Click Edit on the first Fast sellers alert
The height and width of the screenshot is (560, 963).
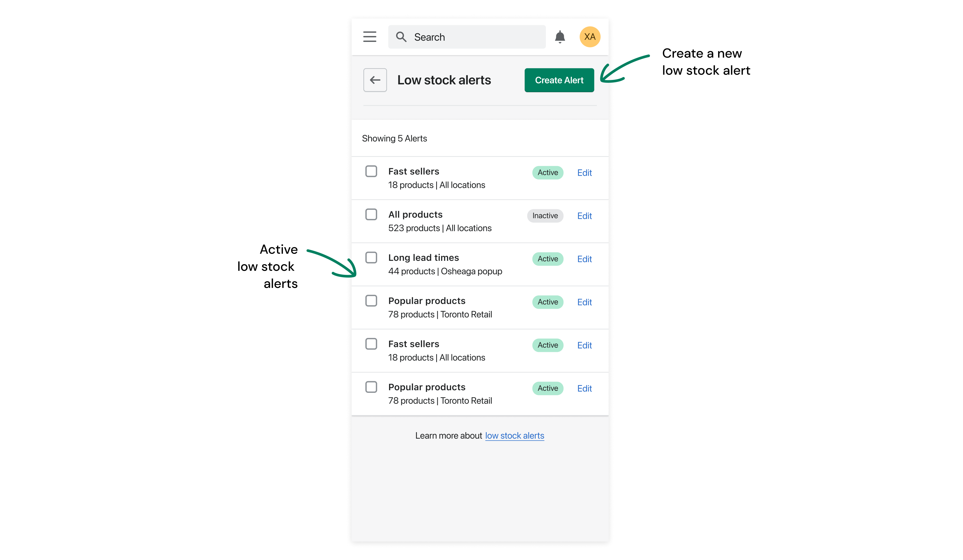tap(584, 173)
